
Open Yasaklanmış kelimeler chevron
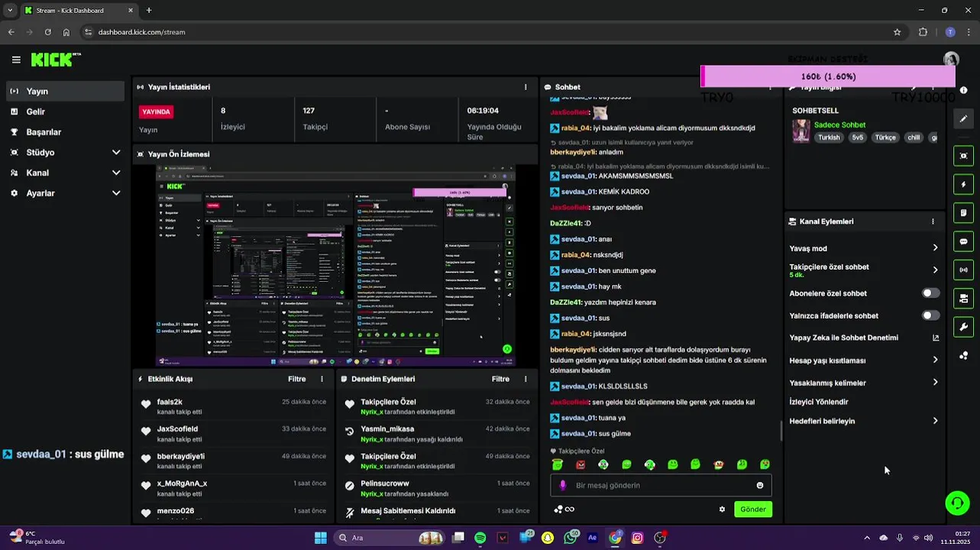[936, 383]
